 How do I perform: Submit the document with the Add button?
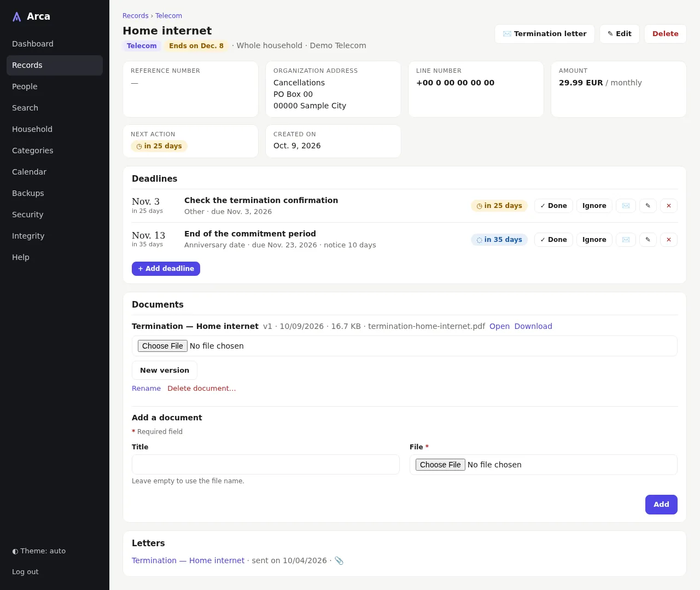[x=661, y=505]
